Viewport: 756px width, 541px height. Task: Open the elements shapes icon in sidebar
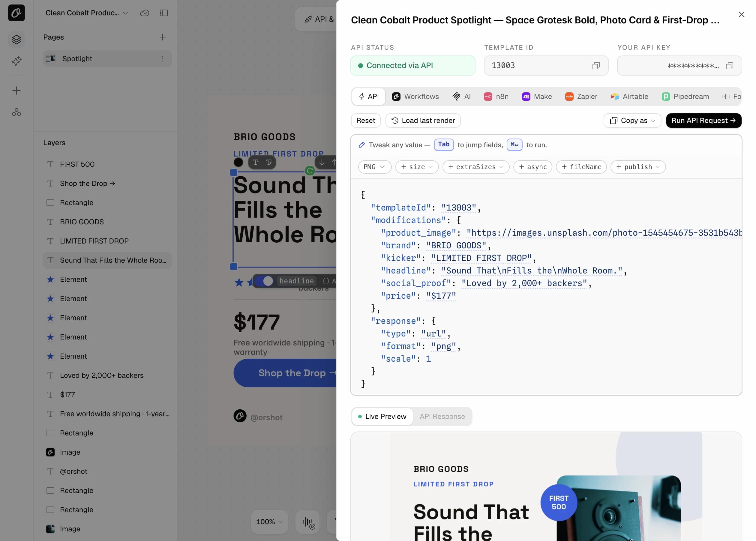coord(16,112)
